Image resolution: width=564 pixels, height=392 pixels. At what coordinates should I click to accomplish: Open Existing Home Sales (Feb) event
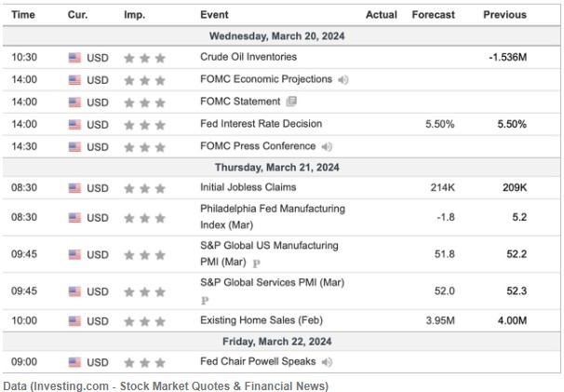click(254, 321)
